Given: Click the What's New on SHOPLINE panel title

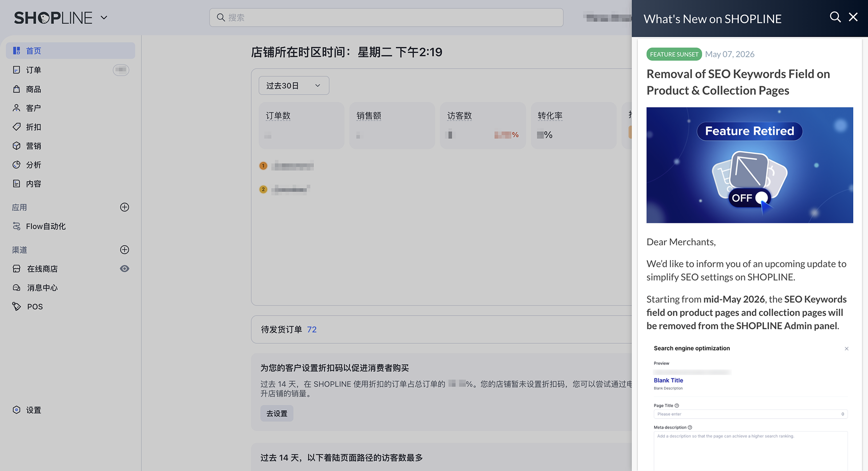Looking at the screenshot, I should 712,19.
